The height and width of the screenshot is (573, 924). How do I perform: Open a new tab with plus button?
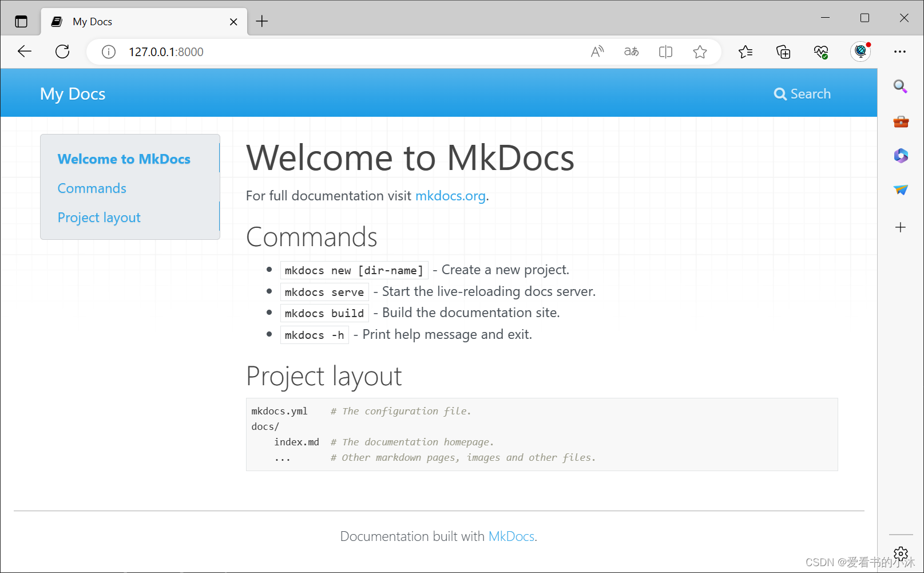coord(262,22)
